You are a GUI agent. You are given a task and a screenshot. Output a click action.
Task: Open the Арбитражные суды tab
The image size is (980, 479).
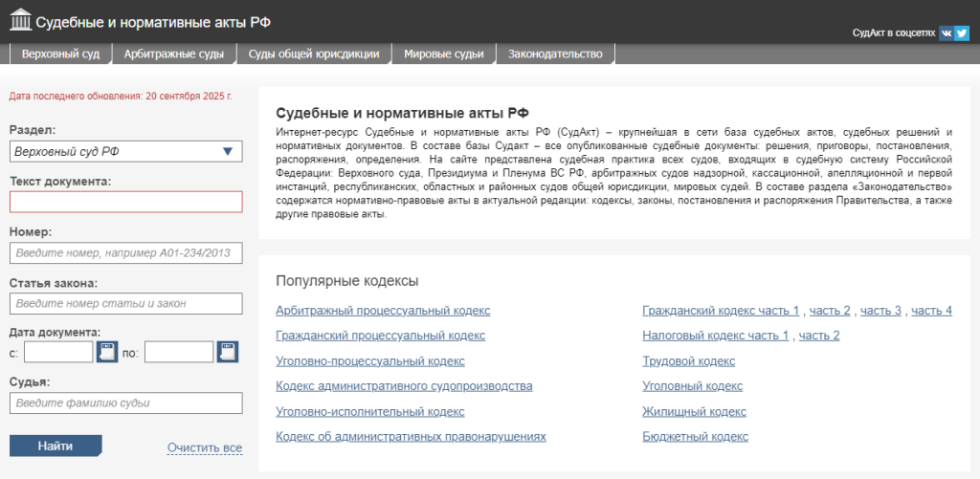(173, 54)
